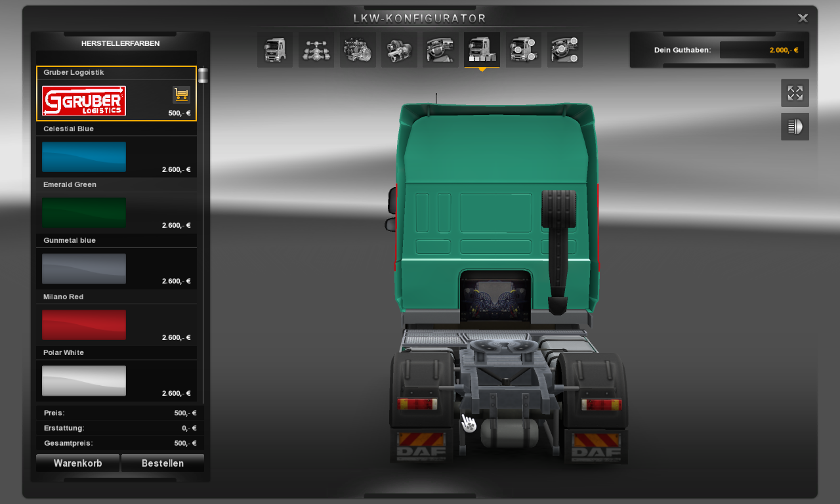Image resolution: width=840 pixels, height=504 pixels.
Task: Open the interior dashboard category
Action: (x=440, y=50)
